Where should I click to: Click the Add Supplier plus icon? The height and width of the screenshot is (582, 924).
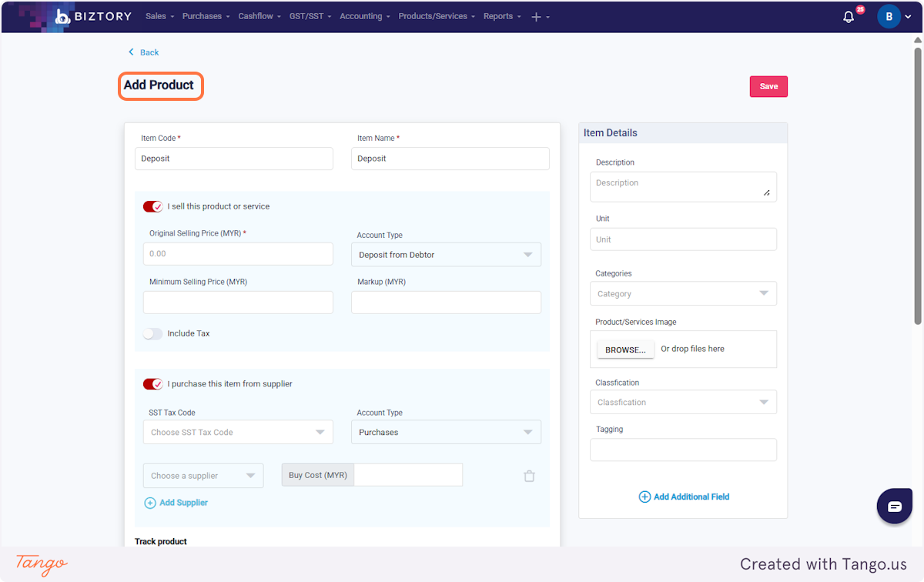[149, 503]
